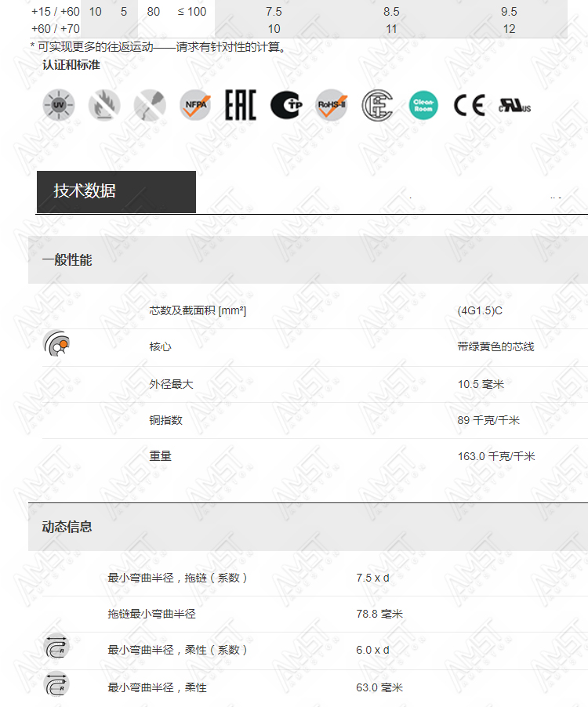Click the 89 千克/千米 value

(x=488, y=420)
